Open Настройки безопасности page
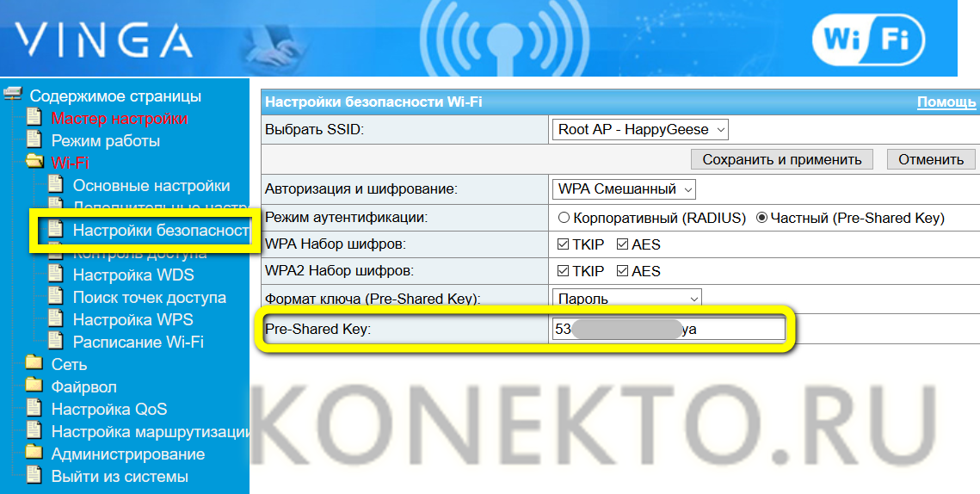Image resolution: width=980 pixels, height=494 pixels. pos(161,230)
